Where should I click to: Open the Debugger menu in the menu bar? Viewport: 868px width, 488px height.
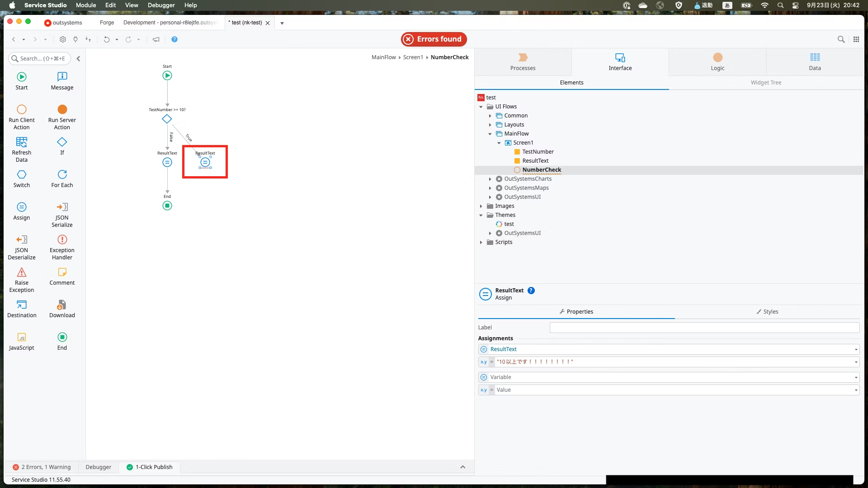(x=161, y=5)
